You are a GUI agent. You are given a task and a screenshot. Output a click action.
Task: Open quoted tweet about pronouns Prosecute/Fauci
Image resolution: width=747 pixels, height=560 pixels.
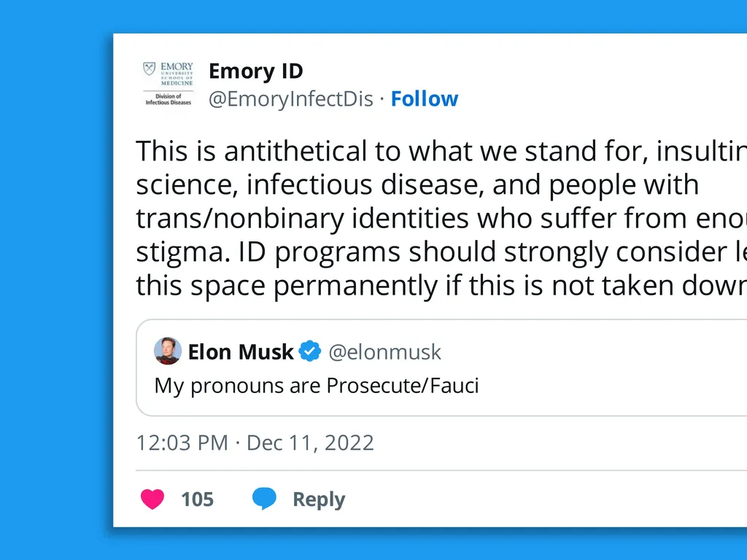(x=317, y=385)
